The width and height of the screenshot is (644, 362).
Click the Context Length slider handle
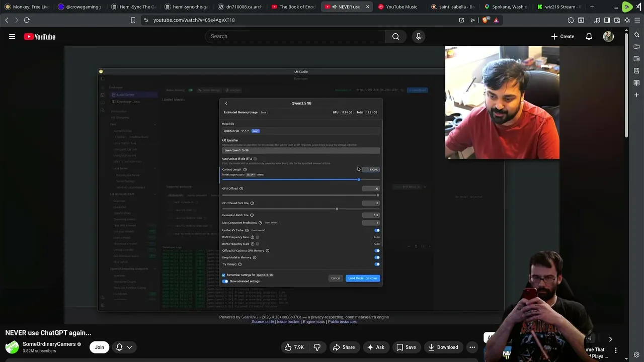coord(359,179)
